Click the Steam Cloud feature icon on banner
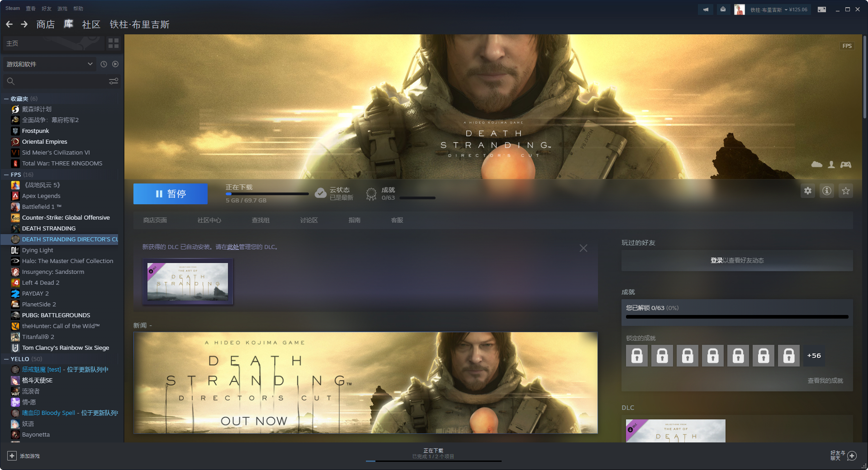Viewport: 868px width, 470px height. pyautogui.click(x=817, y=164)
